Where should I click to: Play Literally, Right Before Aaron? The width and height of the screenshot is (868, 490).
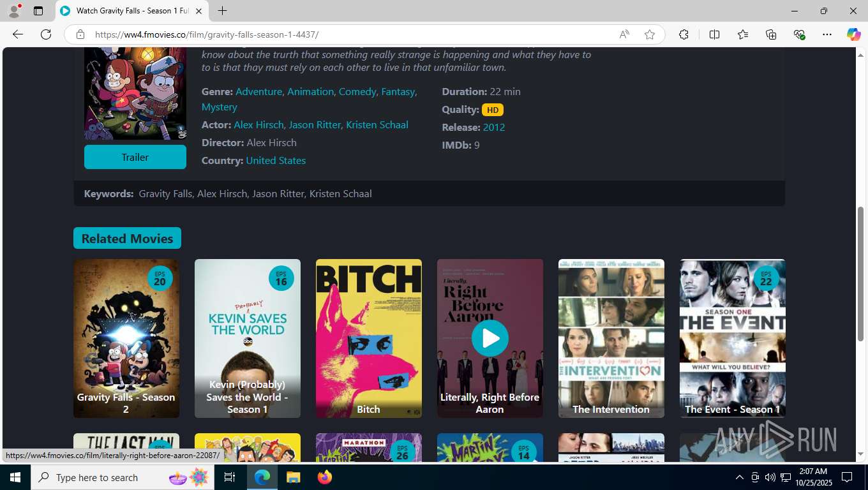(x=490, y=338)
